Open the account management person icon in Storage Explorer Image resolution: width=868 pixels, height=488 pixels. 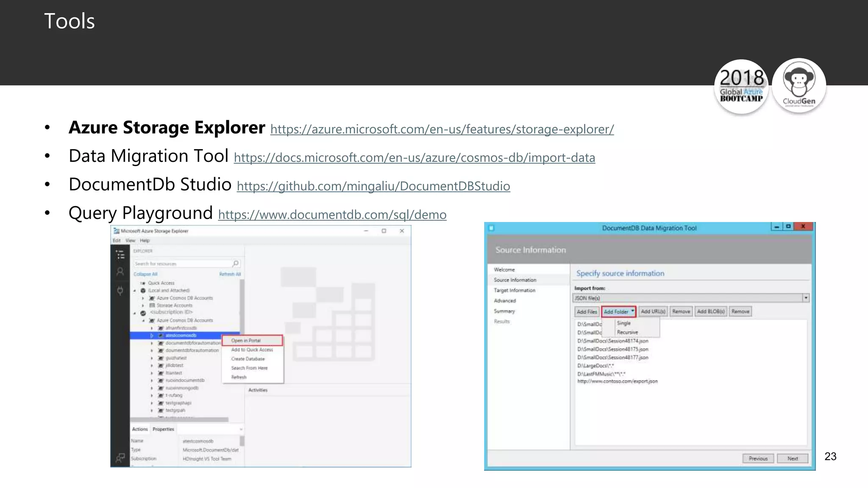tap(120, 272)
